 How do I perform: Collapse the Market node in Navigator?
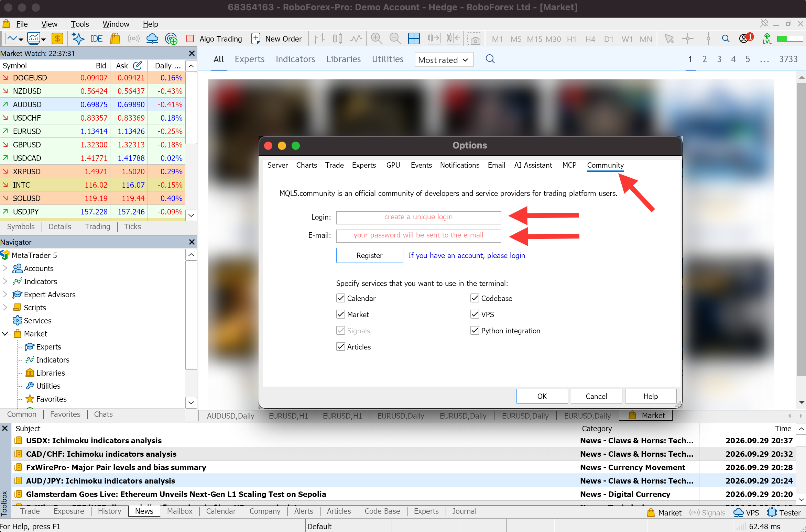5,334
